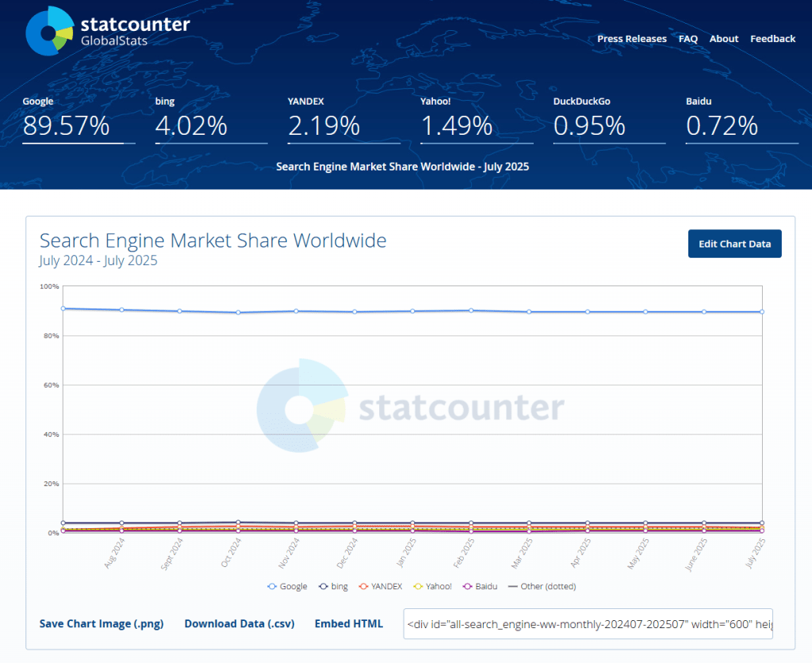Click the 80% y-axis label
The height and width of the screenshot is (663, 812).
pos(52,335)
